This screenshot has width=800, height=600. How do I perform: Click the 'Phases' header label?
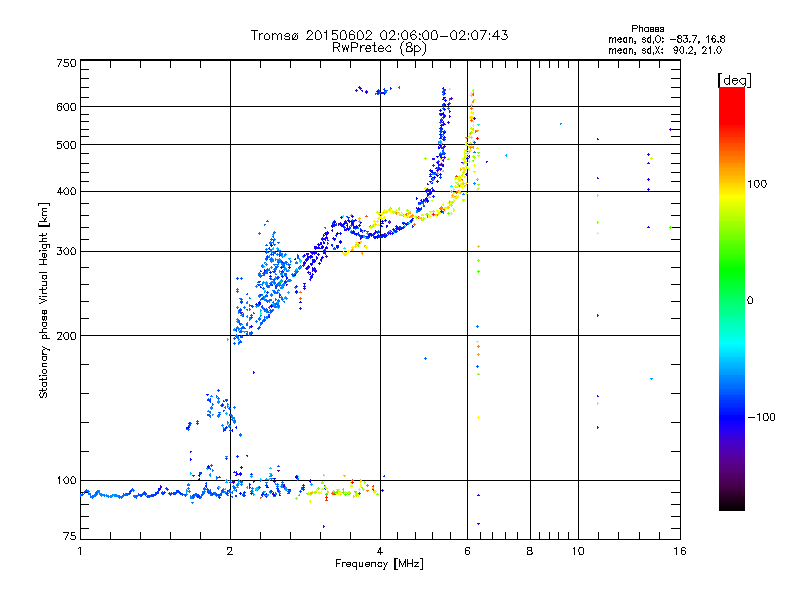(x=647, y=29)
